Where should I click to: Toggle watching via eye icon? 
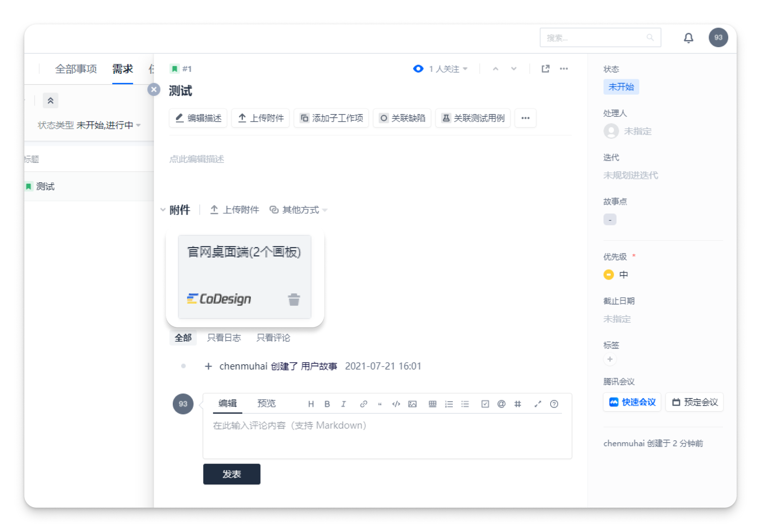418,68
